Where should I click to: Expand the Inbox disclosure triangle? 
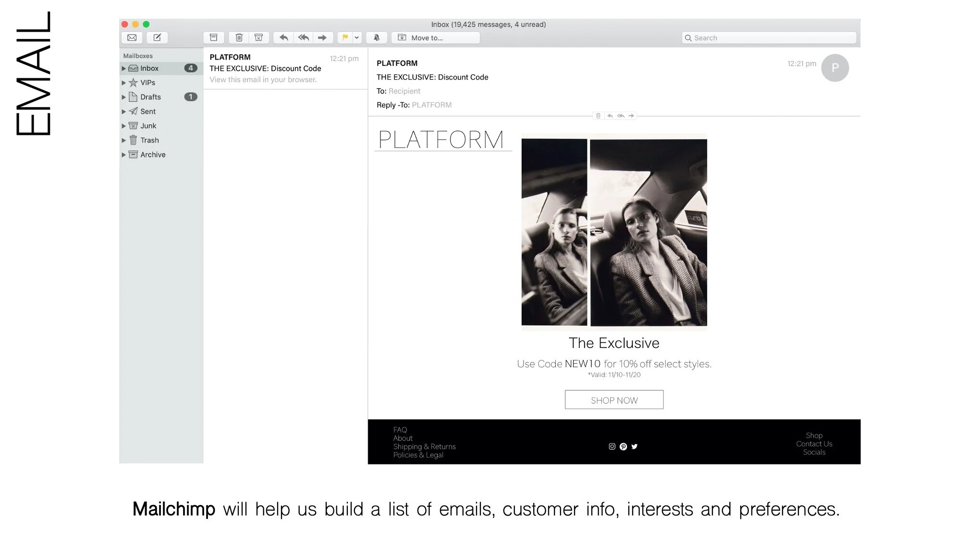pyautogui.click(x=123, y=69)
